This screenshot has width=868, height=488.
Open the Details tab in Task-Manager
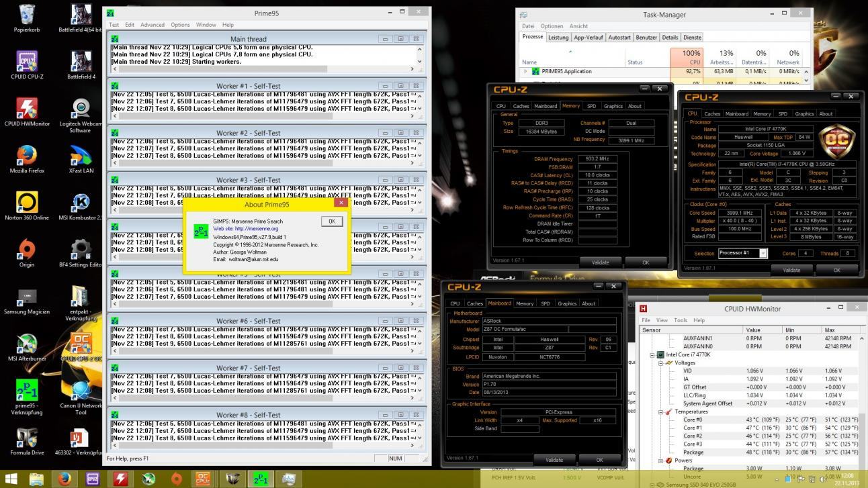[x=670, y=38]
